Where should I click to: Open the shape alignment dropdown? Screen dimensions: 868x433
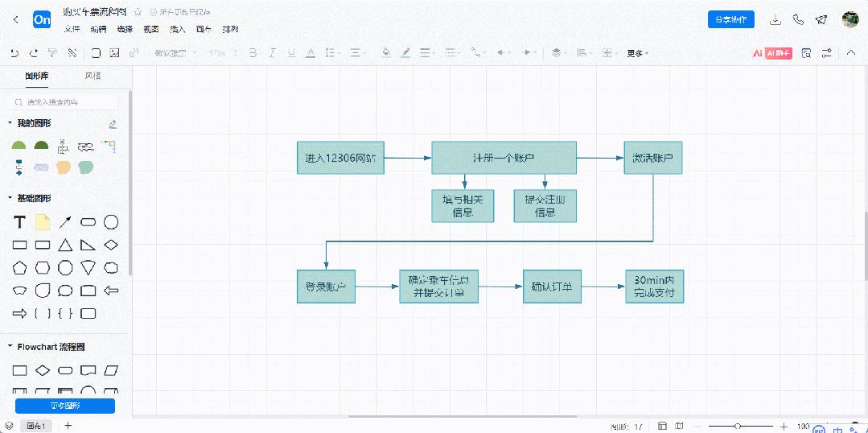point(584,53)
